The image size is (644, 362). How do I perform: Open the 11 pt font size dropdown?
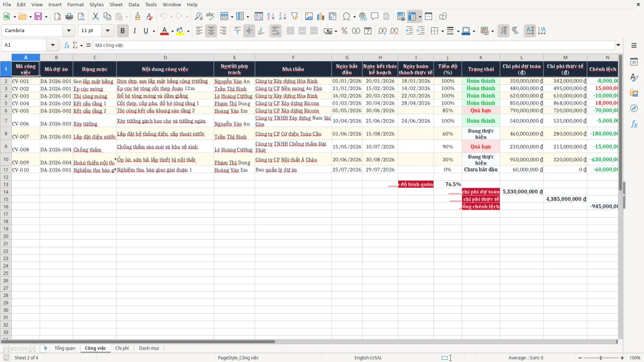[107, 31]
